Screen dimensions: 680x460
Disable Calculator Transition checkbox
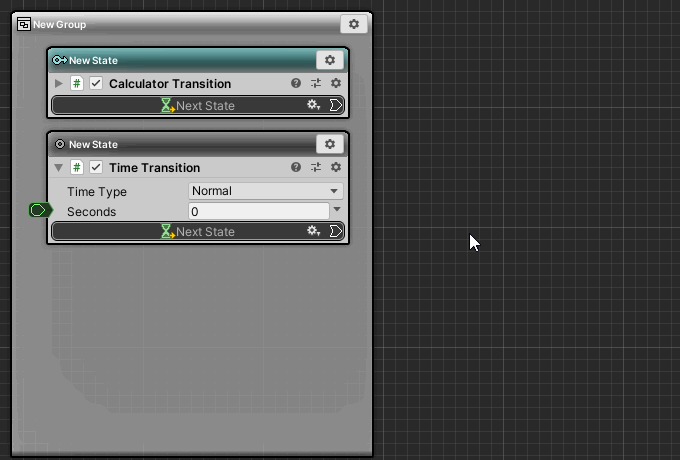(96, 84)
